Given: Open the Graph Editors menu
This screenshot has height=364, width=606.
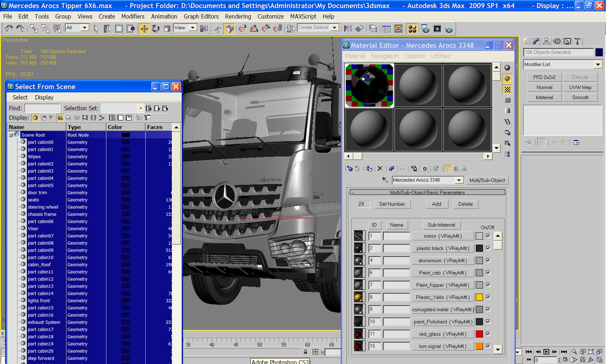Looking at the screenshot, I should point(201,16).
